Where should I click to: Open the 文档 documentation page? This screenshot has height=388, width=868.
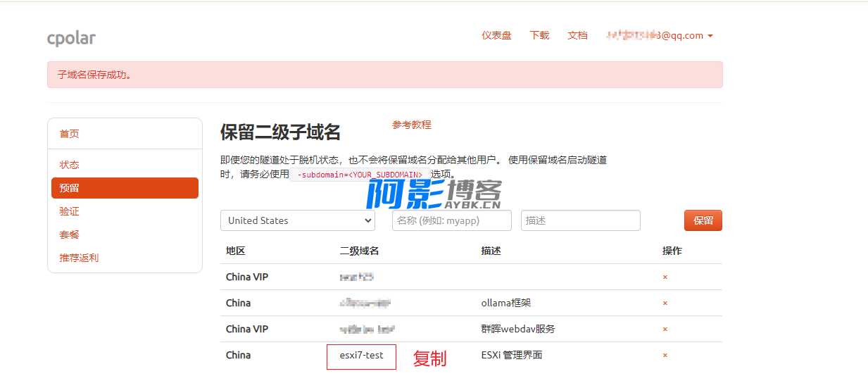577,35
